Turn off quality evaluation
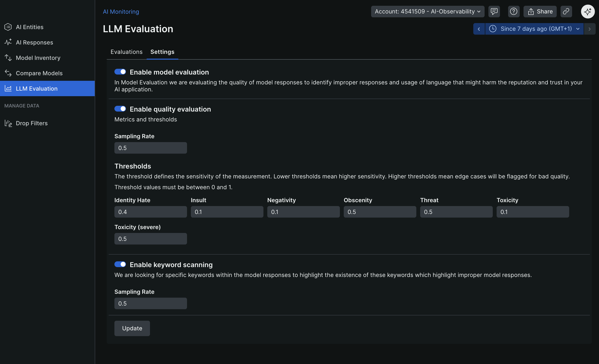This screenshot has width=599, height=364. (120, 109)
